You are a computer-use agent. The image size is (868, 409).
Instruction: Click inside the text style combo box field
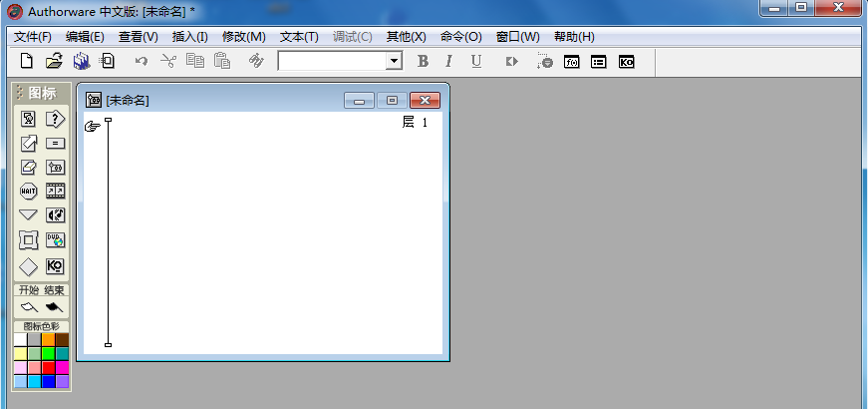click(332, 61)
